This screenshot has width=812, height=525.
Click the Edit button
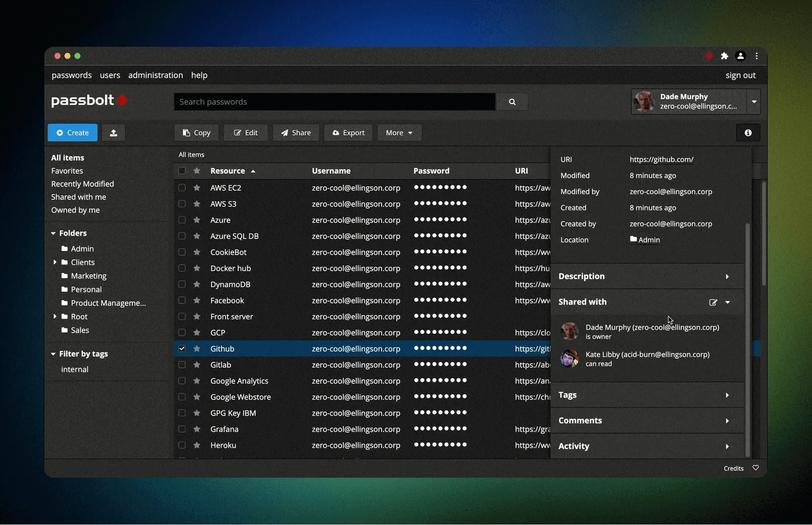point(246,133)
